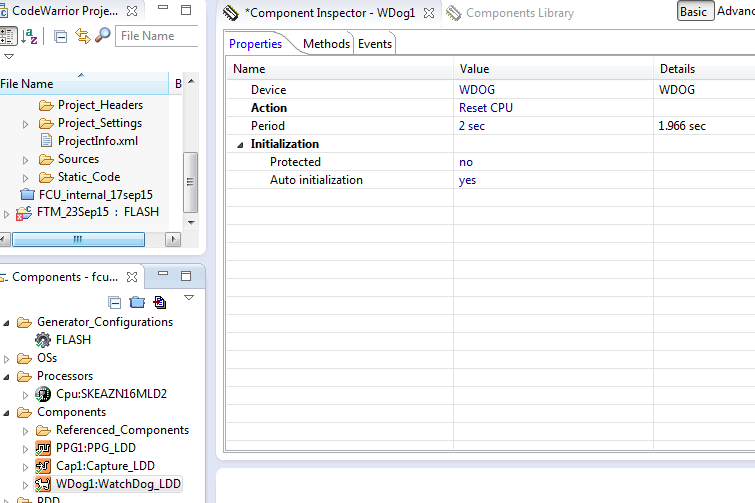Click the alphabetical sort icon in project toolbar
Screen dimensions: 755x503
click(29, 36)
